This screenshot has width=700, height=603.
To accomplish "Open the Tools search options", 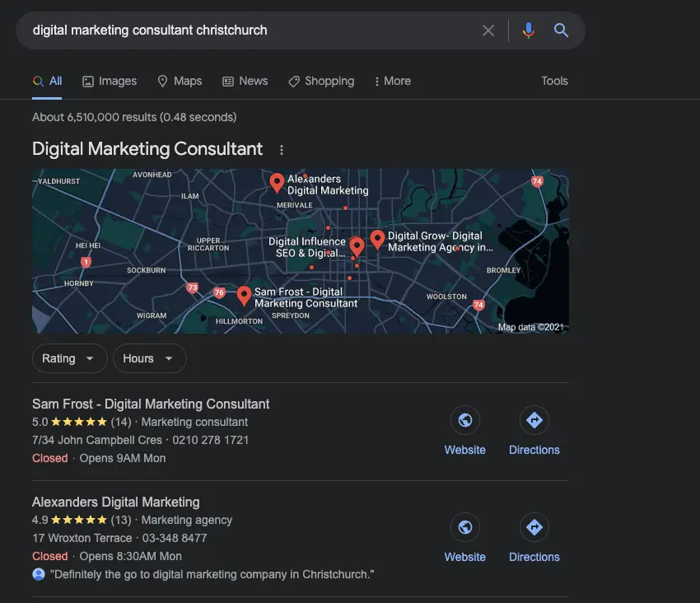I will [554, 81].
